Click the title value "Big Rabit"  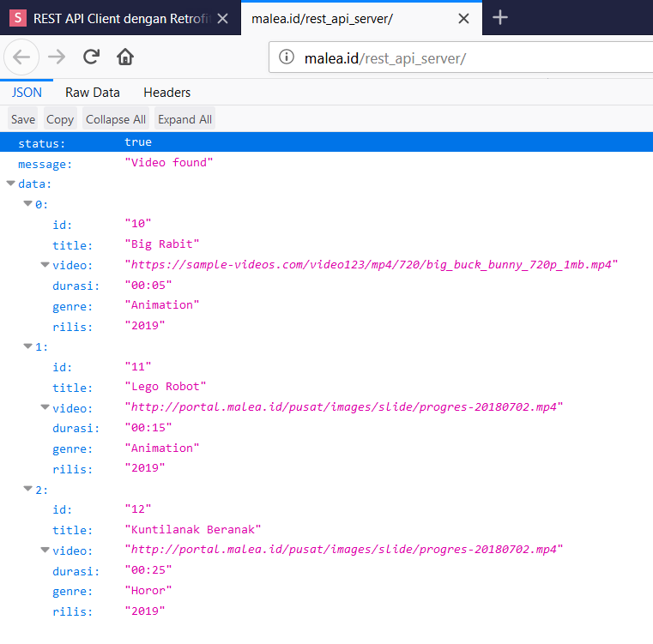click(x=162, y=244)
